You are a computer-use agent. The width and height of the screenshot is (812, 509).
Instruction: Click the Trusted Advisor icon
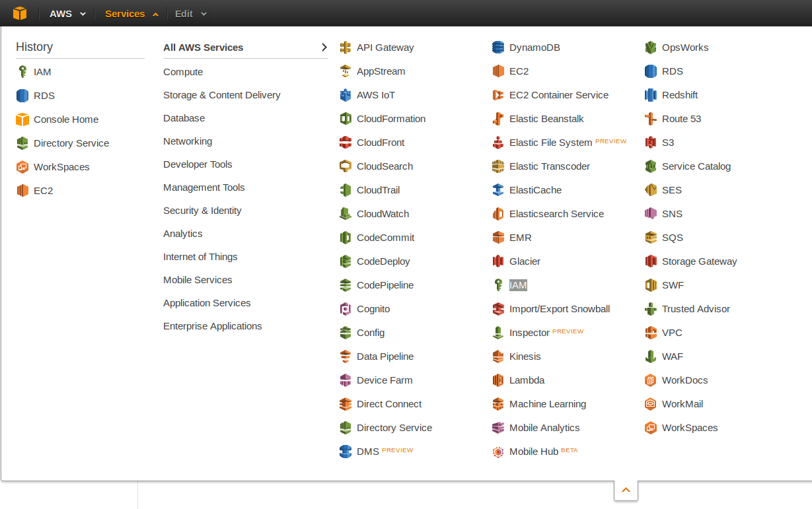tap(651, 309)
